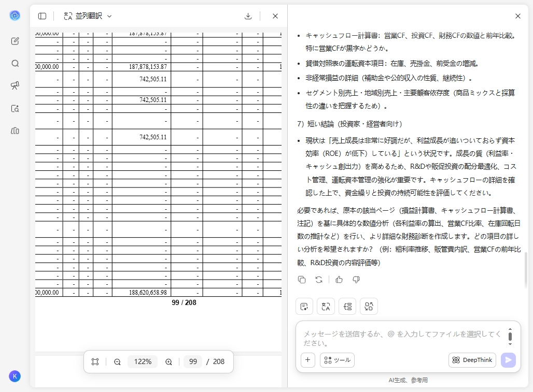The height and width of the screenshot is (392, 533).
Task: Regenerate the response with refresh icon
Action: tap(318, 280)
